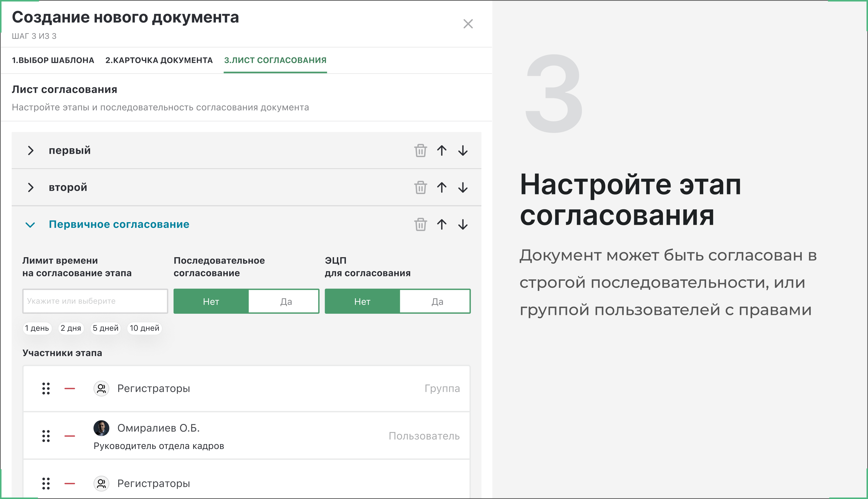Image resolution: width=868 pixels, height=499 pixels.
Task: Click drag handle of first Регистраторы row
Action: point(46,389)
